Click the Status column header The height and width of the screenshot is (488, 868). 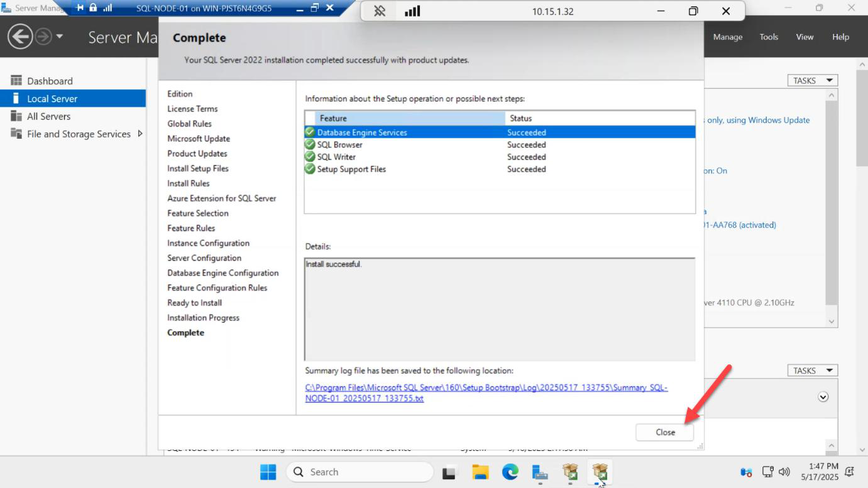(x=600, y=118)
